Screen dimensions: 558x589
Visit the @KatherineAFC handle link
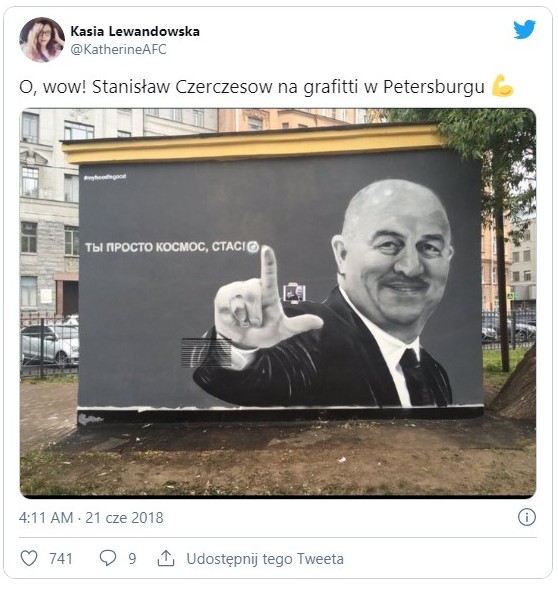point(118,49)
